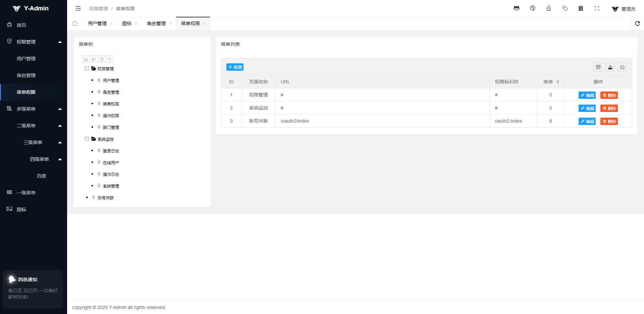Collapse the 权限管理 tree folder
The image size is (644, 314).
point(87,69)
